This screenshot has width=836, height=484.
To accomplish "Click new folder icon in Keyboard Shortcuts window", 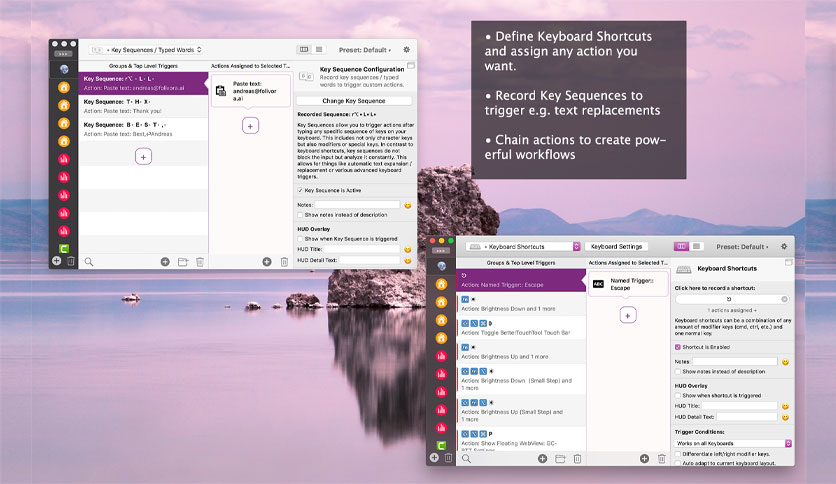I will [560, 458].
